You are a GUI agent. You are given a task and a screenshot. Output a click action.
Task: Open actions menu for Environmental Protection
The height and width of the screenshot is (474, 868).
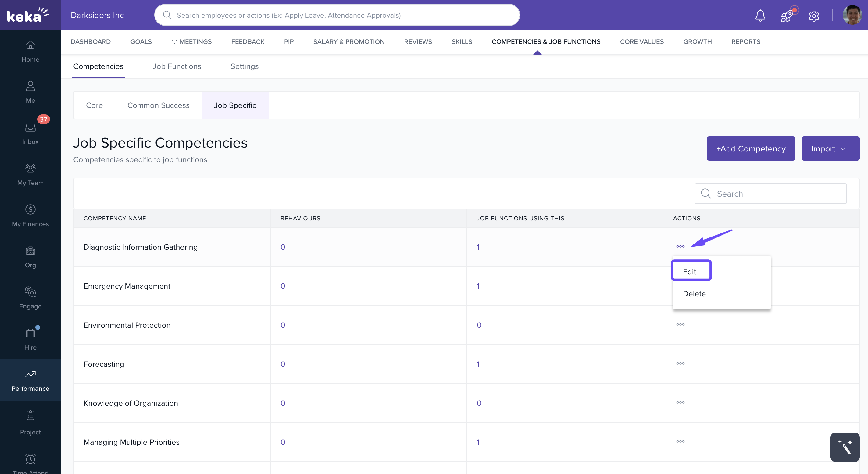(x=680, y=324)
